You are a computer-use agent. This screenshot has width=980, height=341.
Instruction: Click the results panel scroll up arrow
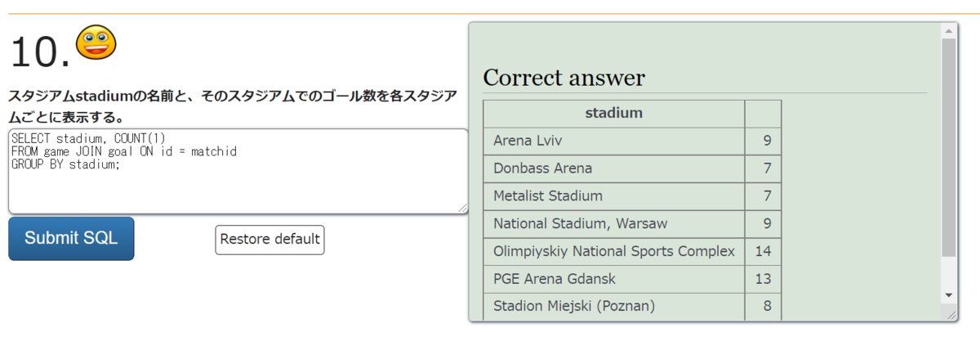pyautogui.click(x=948, y=30)
